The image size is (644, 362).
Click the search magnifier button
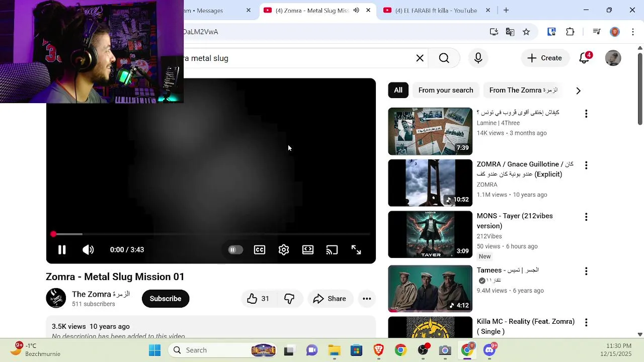[444, 58]
